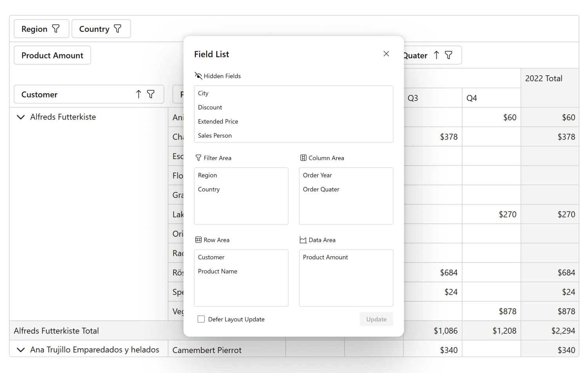Click the Q3 column header
The image size is (588, 373).
pos(433,98)
